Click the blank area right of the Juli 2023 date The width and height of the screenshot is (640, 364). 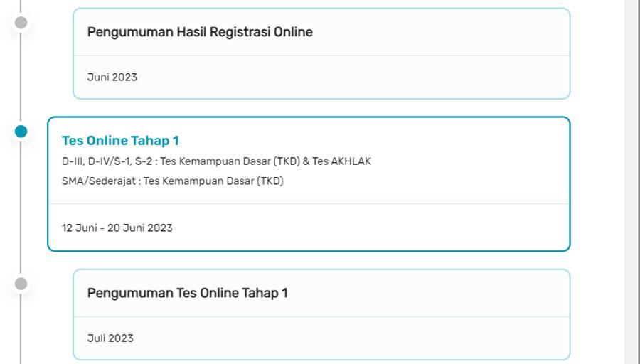356,338
